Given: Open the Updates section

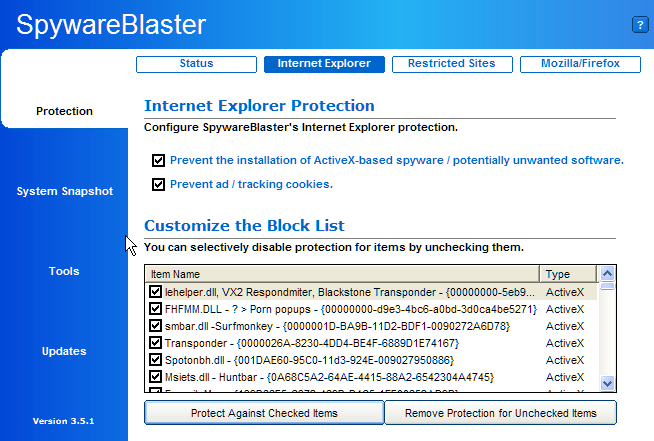Looking at the screenshot, I should coord(64,351).
